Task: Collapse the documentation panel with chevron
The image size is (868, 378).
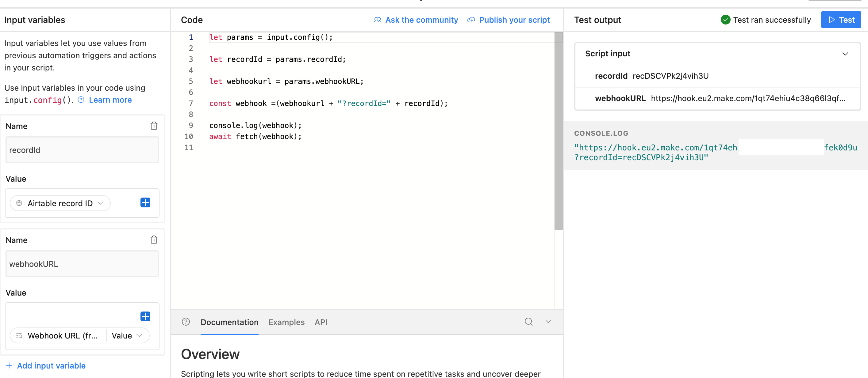Action: [x=548, y=322]
